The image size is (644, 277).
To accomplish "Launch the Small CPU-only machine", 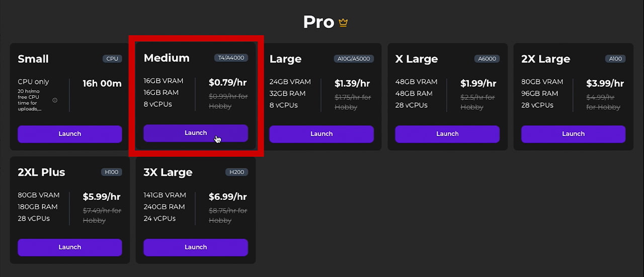I will pos(69,134).
